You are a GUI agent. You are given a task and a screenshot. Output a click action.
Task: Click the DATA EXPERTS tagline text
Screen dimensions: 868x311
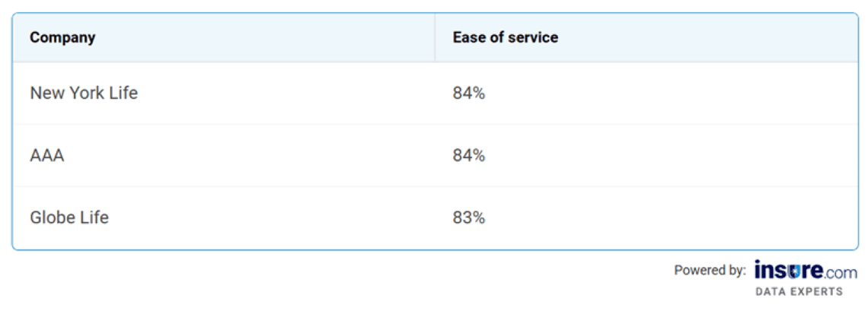799,291
